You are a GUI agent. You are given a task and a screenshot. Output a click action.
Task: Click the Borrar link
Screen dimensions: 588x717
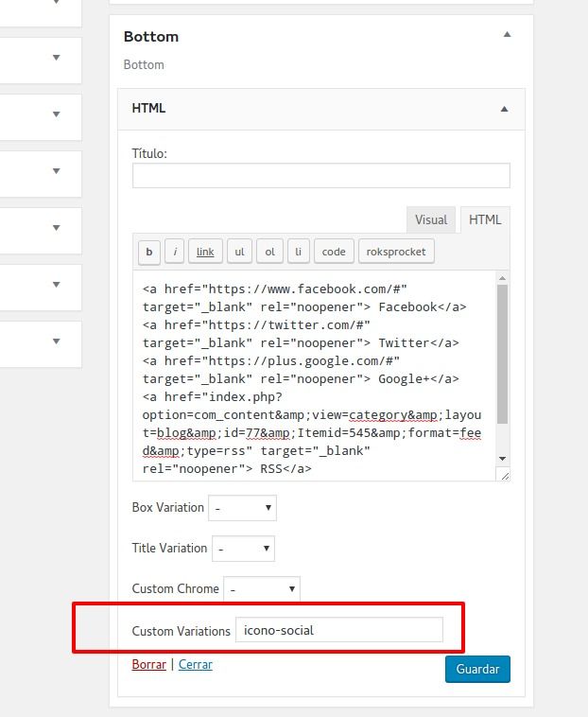(x=149, y=664)
